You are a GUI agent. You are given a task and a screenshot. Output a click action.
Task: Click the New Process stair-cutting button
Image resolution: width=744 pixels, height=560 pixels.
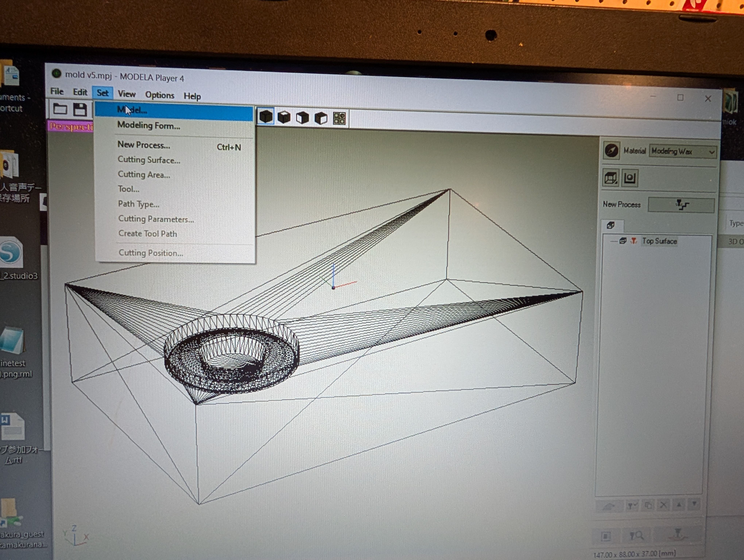coord(681,205)
